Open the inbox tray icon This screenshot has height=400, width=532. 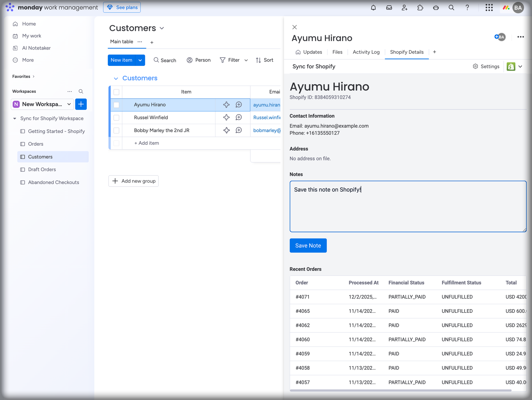[389, 8]
